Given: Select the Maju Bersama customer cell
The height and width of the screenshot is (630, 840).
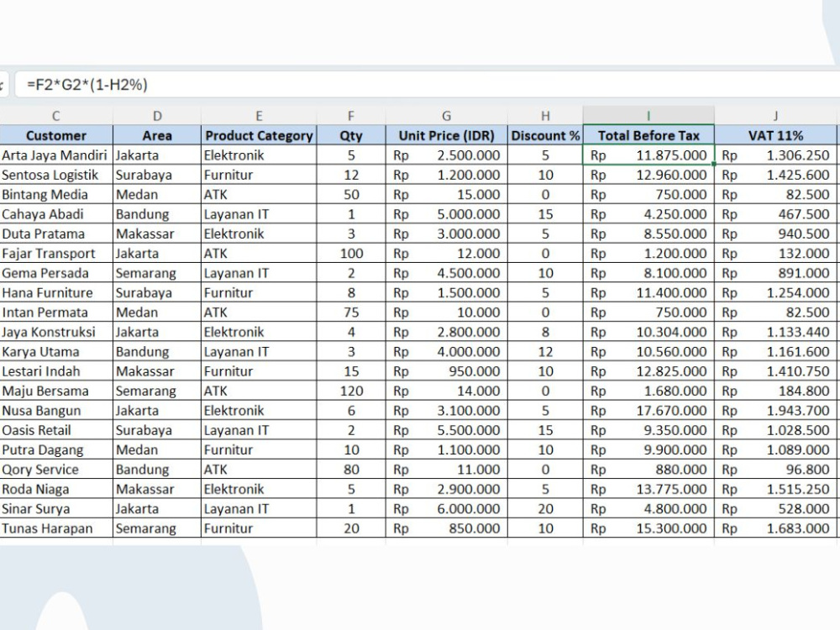Looking at the screenshot, I should tap(56, 391).
